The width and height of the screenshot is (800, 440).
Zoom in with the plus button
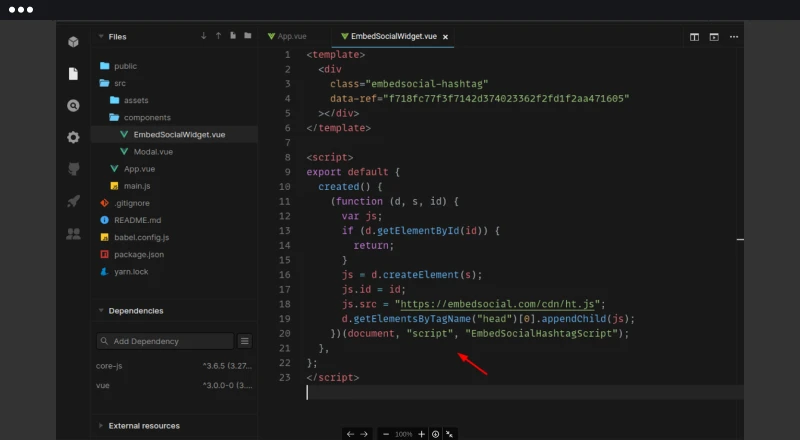click(421, 434)
